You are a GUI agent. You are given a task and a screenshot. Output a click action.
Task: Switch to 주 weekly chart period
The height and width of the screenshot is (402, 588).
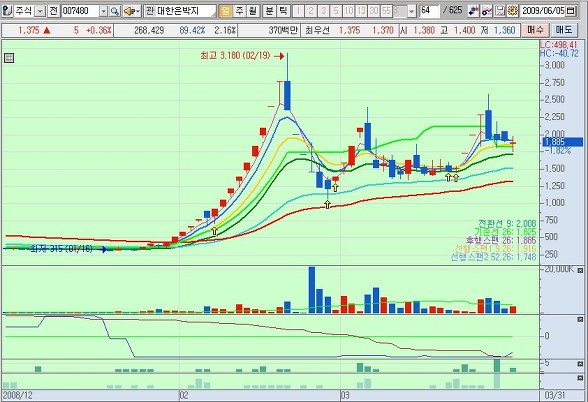(239, 11)
